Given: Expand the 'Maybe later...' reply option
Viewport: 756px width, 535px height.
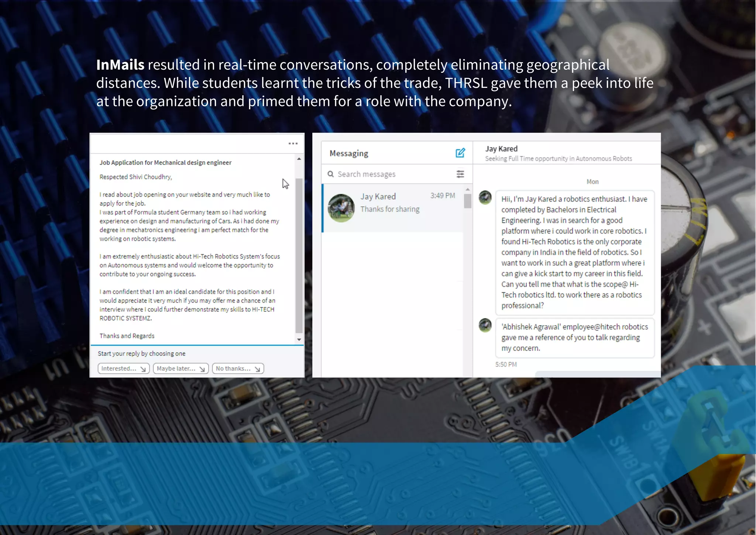Looking at the screenshot, I should [181, 369].
